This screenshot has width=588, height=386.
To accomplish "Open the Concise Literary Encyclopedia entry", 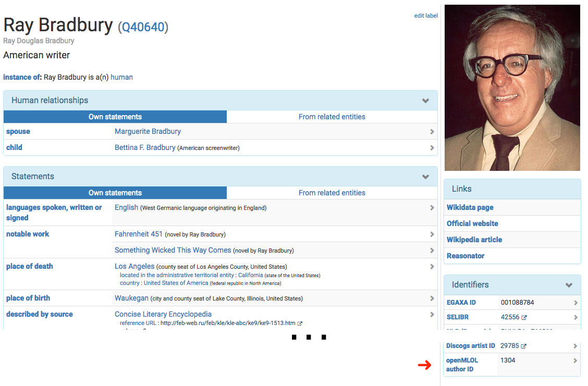I will [x=163, y=315].
